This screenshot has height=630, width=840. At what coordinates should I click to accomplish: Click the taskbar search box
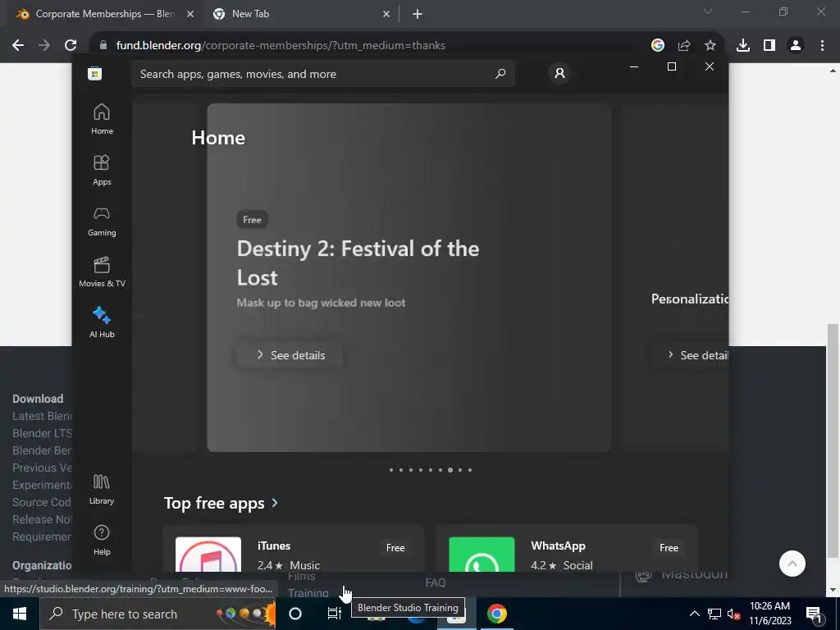[157, 614]
